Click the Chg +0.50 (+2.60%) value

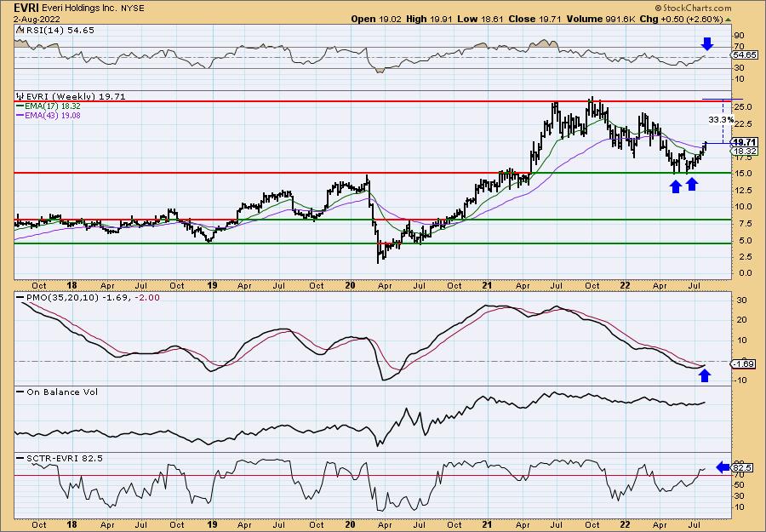682,19
